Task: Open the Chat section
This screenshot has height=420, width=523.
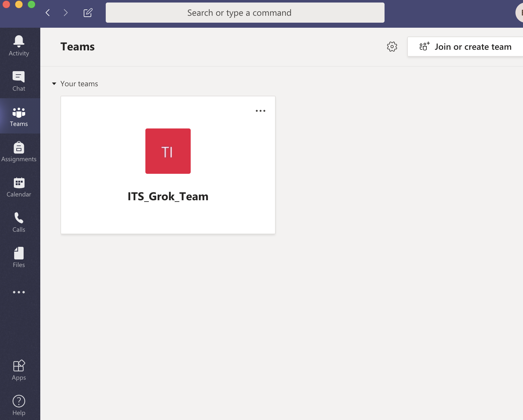Action: pos(19,81)
